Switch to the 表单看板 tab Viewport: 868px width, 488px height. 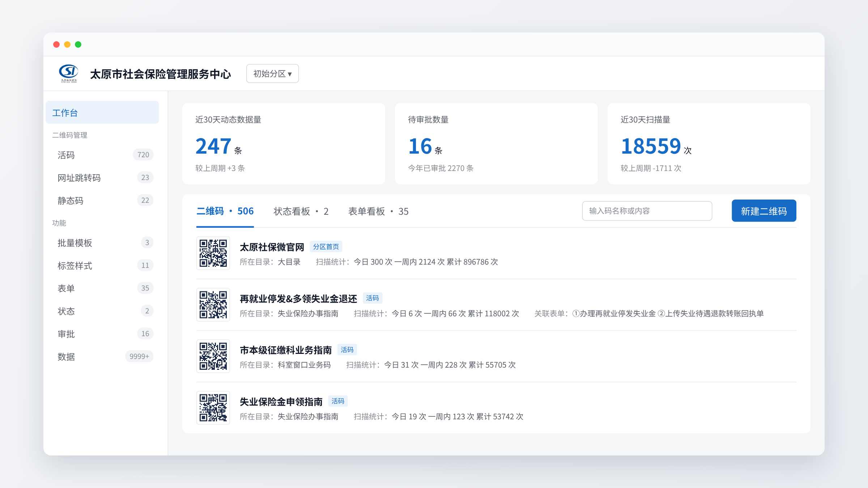(378, 211)
